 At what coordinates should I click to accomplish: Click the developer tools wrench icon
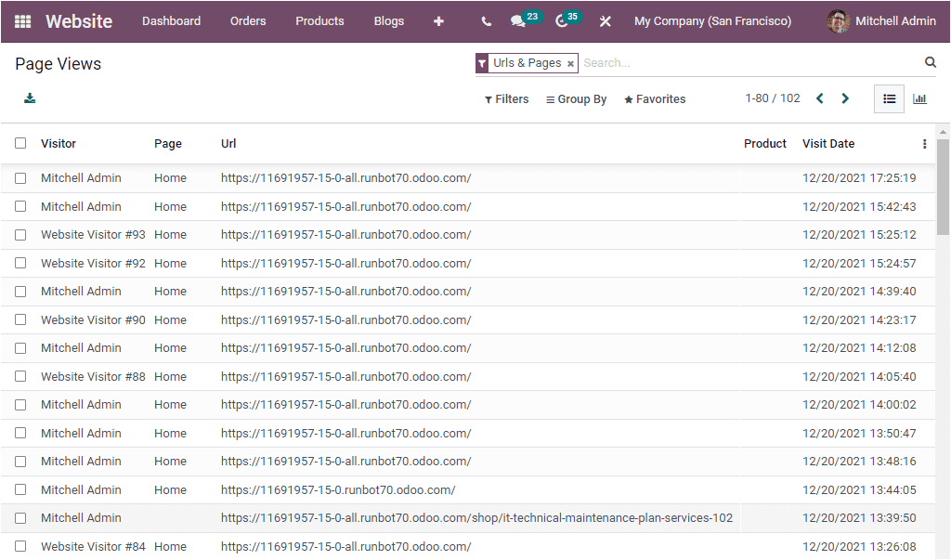605,20
